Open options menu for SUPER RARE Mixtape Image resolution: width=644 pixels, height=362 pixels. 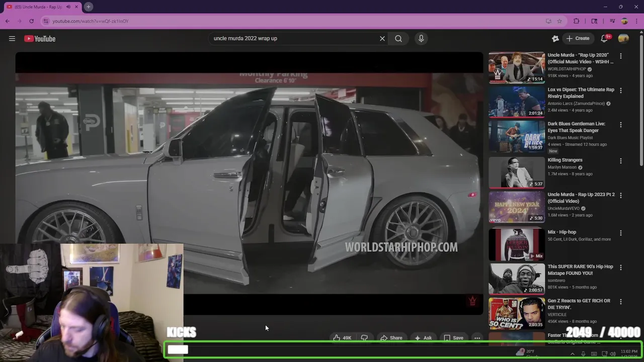621,267
